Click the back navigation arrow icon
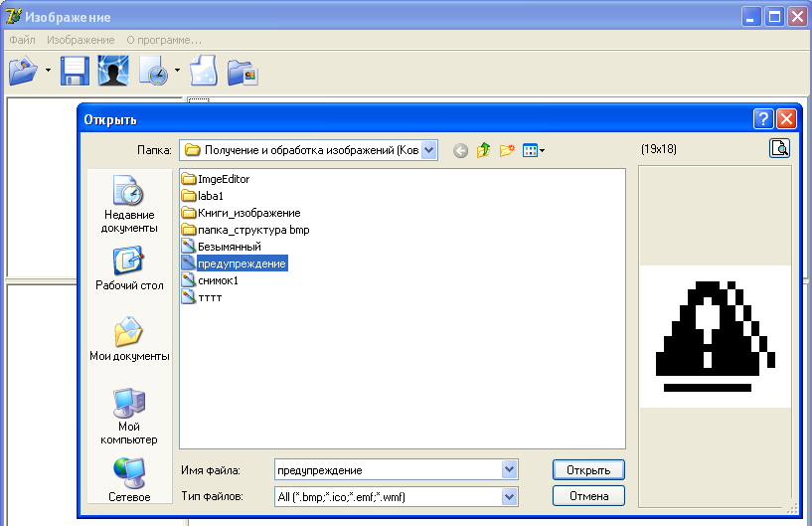This screenshot has height=526, width=812. click(460, 151)
